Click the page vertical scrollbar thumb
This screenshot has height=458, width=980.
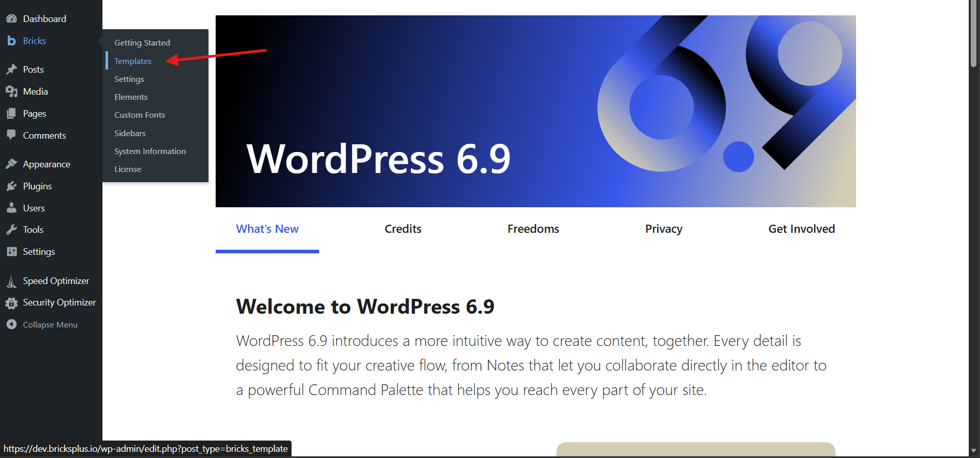click(974, 34)
